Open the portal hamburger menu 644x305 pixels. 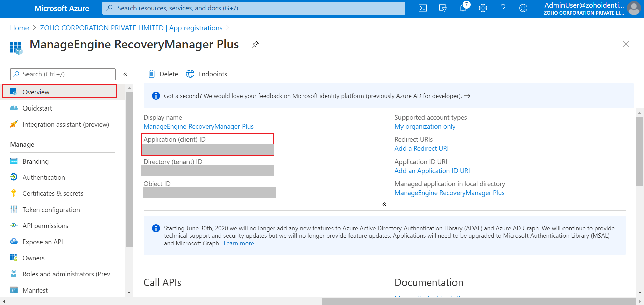coord(12,8)
